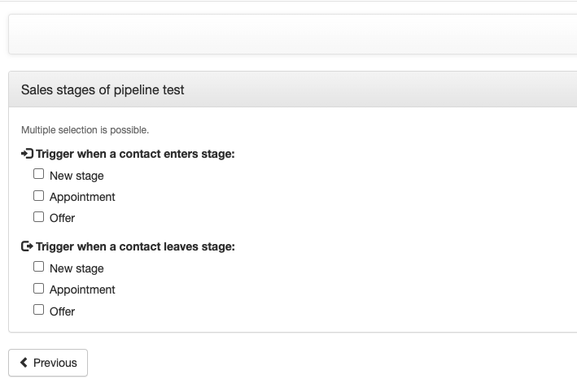Click "Appointment" label text under enters stage
Viewport: 577px width, 392px height.
pos(82,197)
